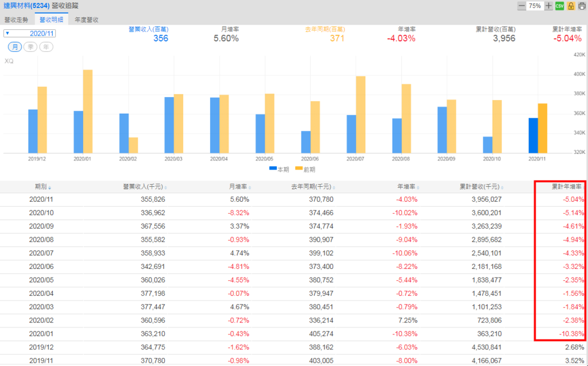Click the 7.25% yearly growth cell
Screen dimensions: 588x366
[408, 320]
